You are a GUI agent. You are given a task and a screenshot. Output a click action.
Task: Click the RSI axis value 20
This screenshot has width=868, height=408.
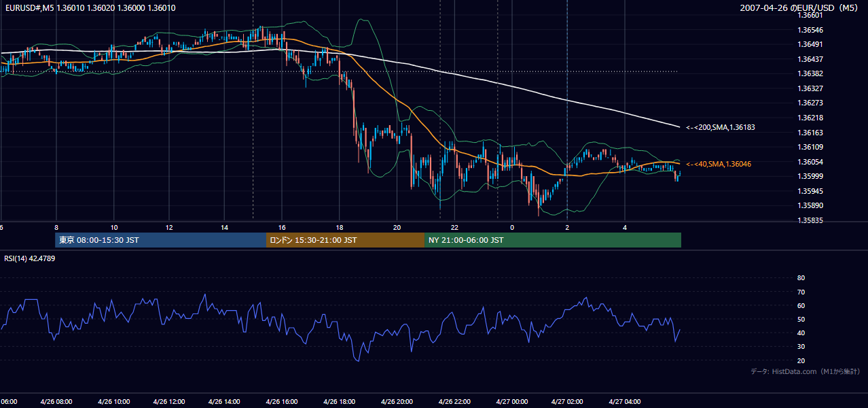(801, 360)
